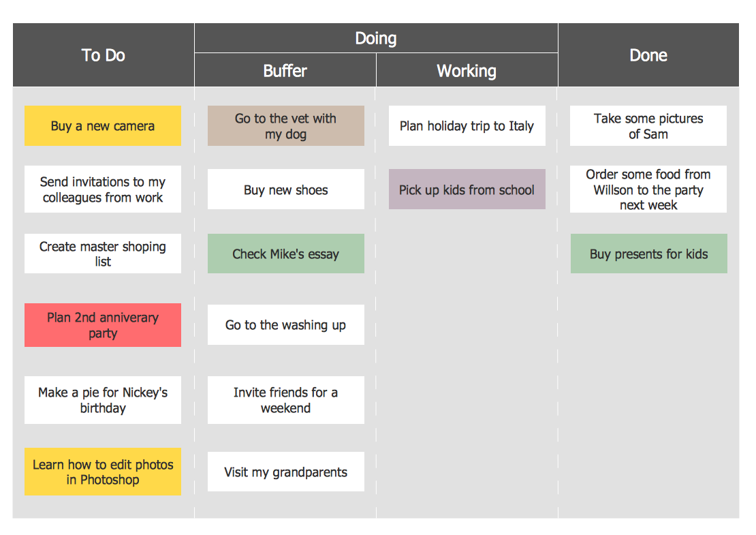Image resolution: width=756 pixels, height=535 pixels.
Task: Click the 'Buy a new camera' card
Action: (x=103, y=126)
